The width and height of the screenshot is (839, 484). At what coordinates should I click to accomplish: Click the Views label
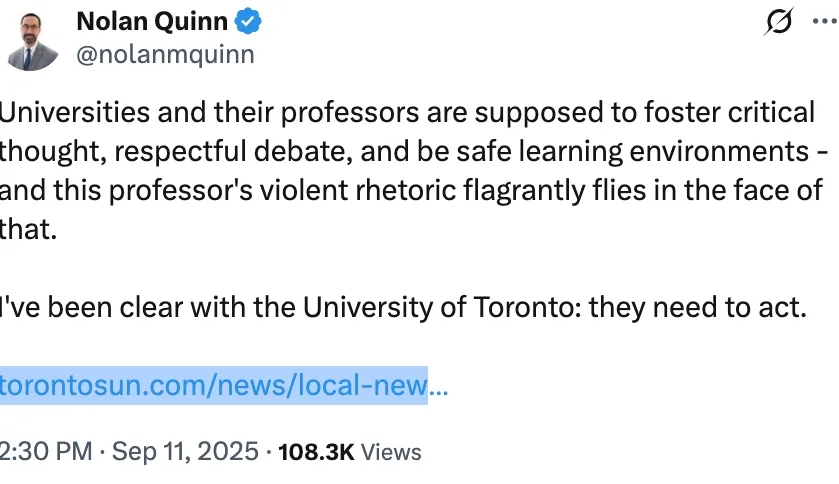pos(391,451)
